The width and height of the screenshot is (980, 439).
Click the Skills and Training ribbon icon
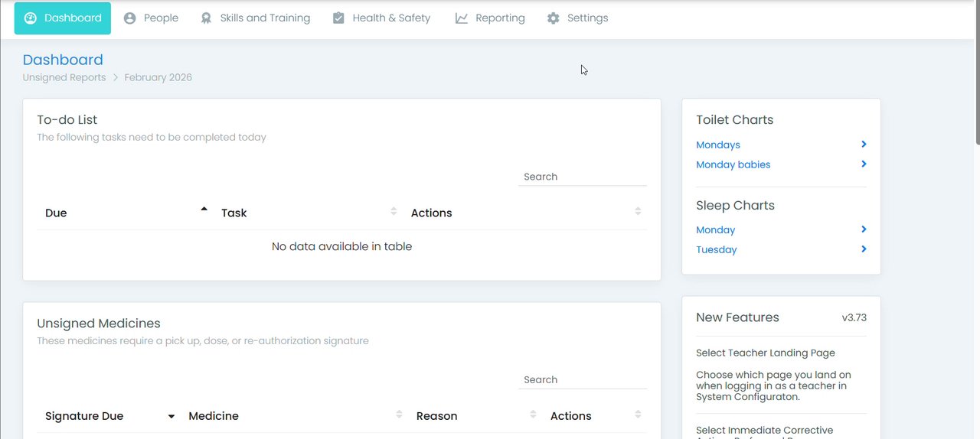[x=206, y=18]
